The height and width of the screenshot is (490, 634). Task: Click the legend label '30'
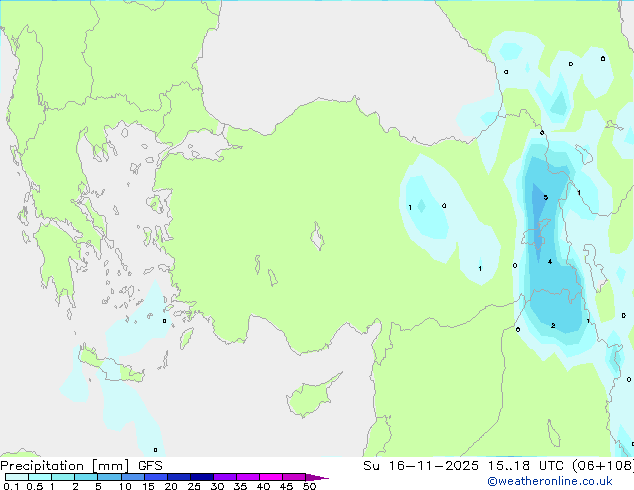pyautogui.click(x=217, y=486)
